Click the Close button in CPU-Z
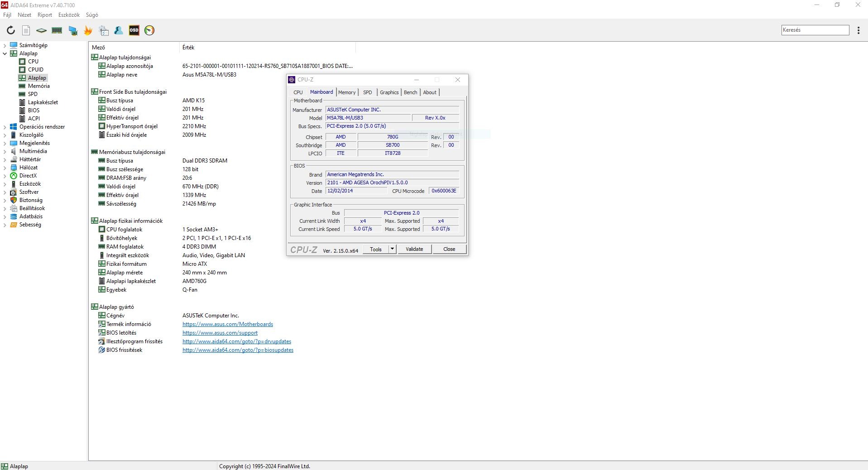 [x=449, y=249]
